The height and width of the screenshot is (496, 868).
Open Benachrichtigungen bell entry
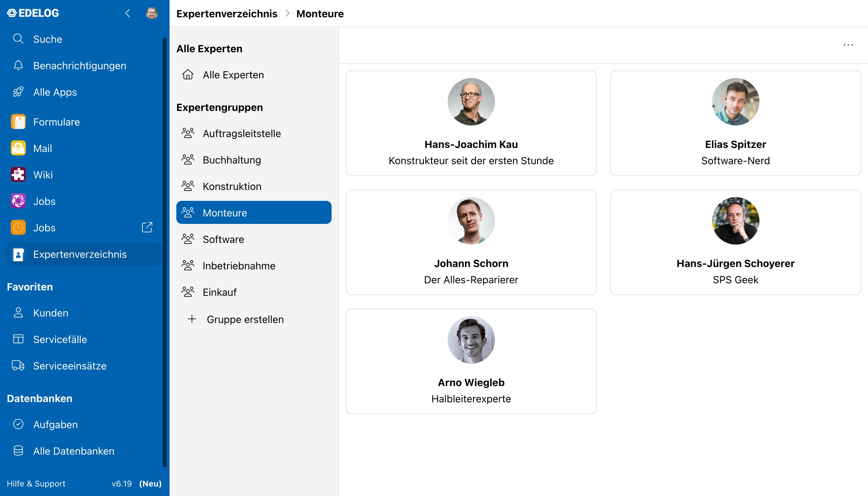(84, 65)
